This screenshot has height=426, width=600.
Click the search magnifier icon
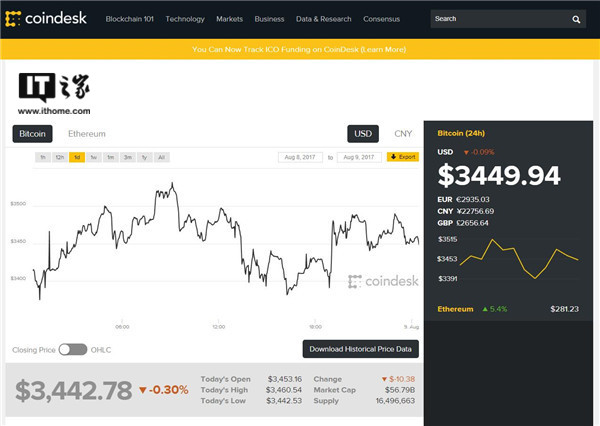click(x=576, y=19)
